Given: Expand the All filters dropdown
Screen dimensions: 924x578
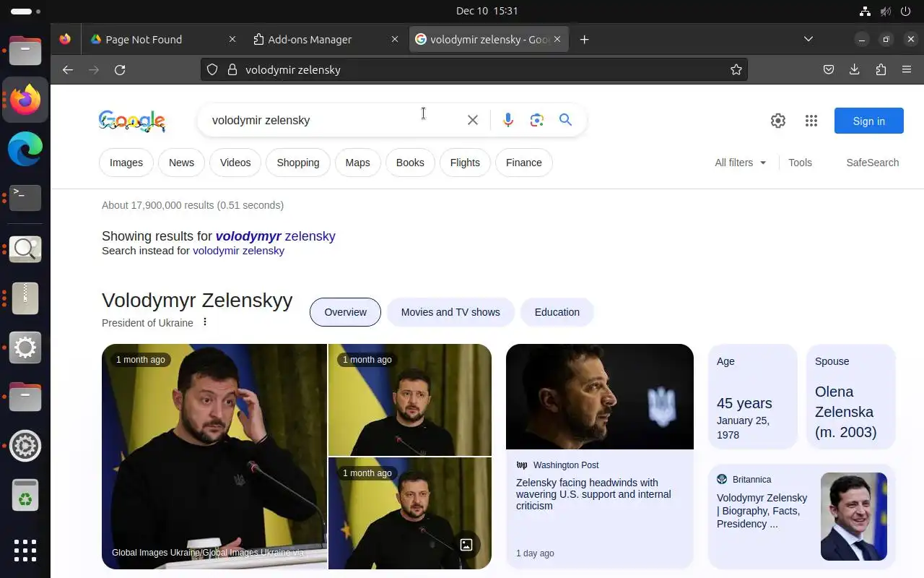Looking at the screenshot, I should click(x=741, y=163).
